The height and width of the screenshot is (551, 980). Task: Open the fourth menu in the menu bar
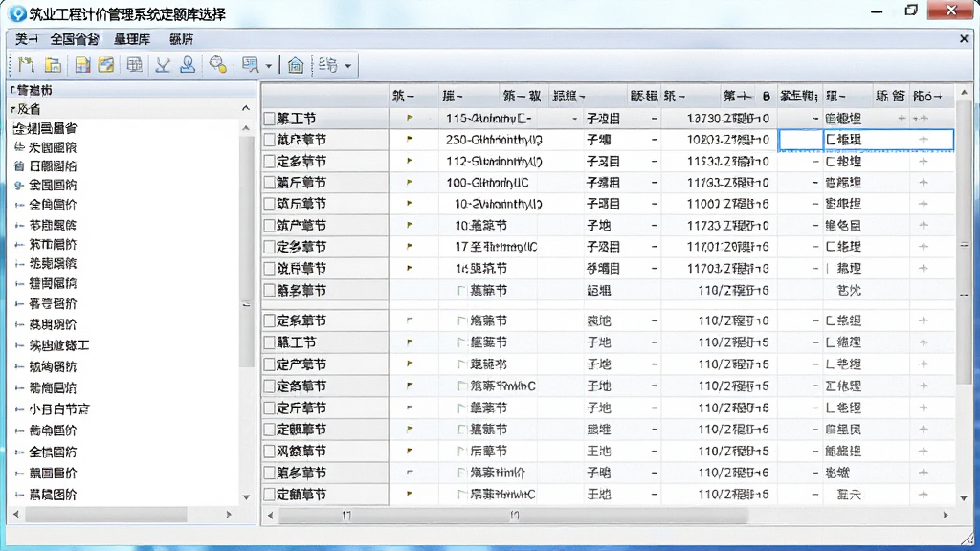pos(181,39)
